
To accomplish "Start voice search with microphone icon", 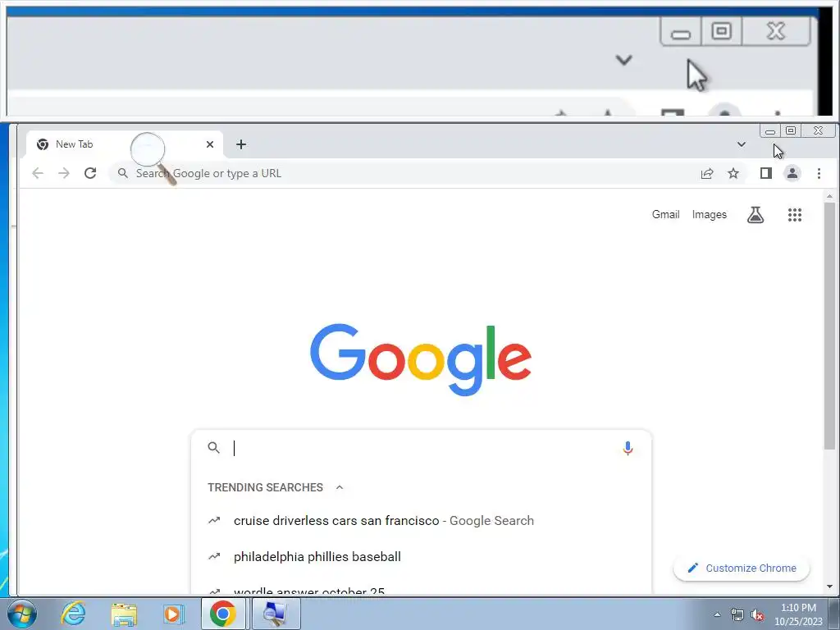I will (628, 448).
